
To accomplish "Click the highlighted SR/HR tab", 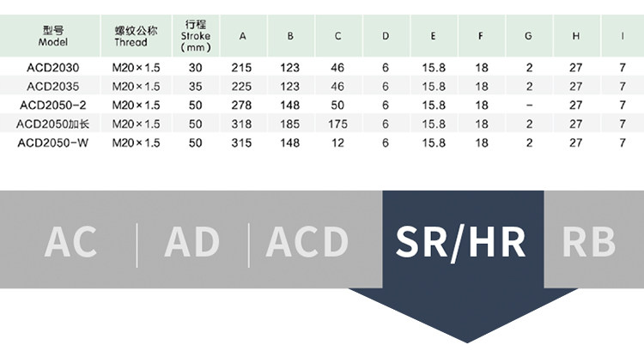I will 462,241.
